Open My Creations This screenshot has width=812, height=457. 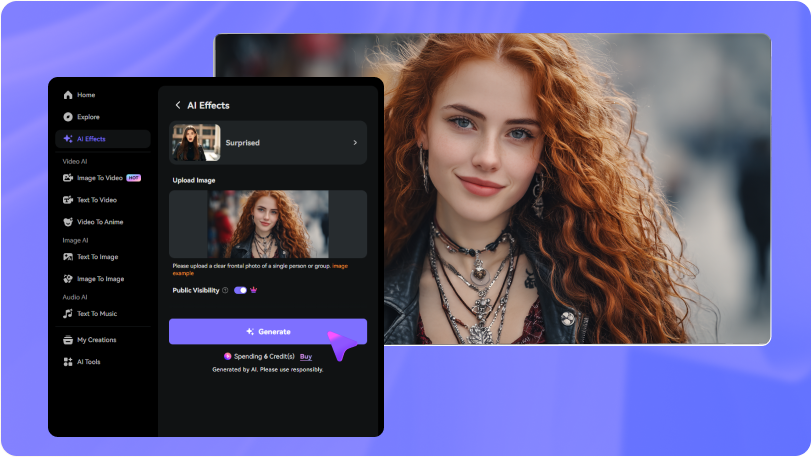[x=103, y=340]
